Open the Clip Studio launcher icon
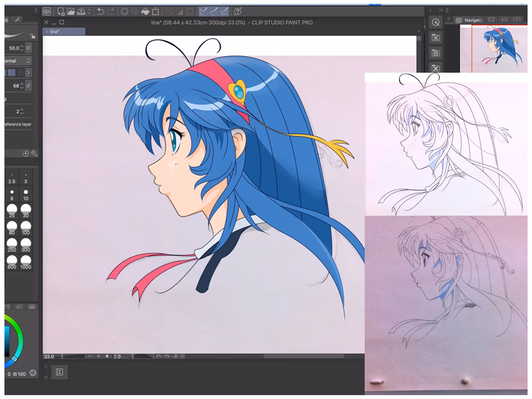 pos(47,11)
